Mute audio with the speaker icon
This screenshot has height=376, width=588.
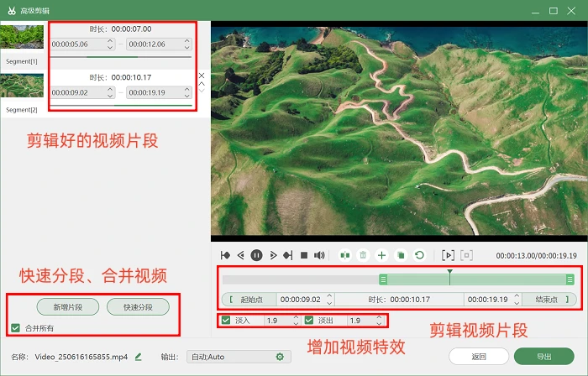319,254
